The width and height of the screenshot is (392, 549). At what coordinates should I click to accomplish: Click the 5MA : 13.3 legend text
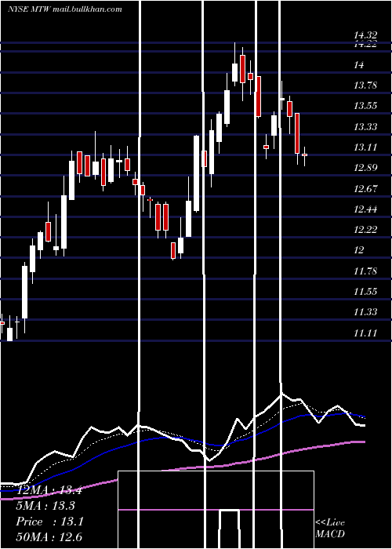point(45,506)
